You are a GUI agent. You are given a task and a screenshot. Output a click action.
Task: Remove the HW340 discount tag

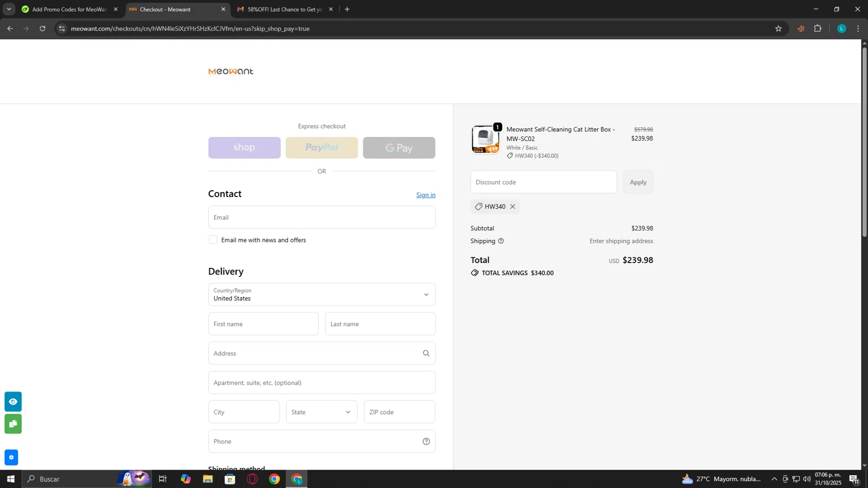(x=513, y=206)
